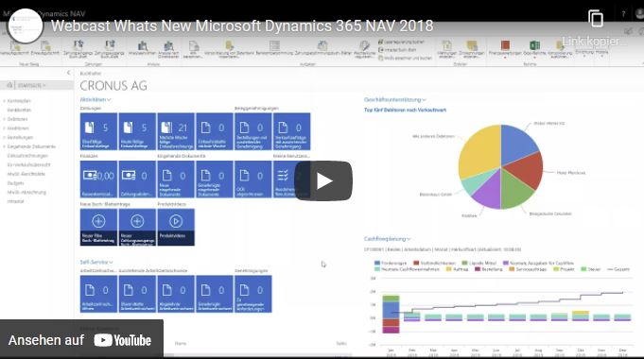Open the offene Arbeitszeitnachweise tile
The width and height of the screenshot is (644, 359).
click(x=98, y=294)
